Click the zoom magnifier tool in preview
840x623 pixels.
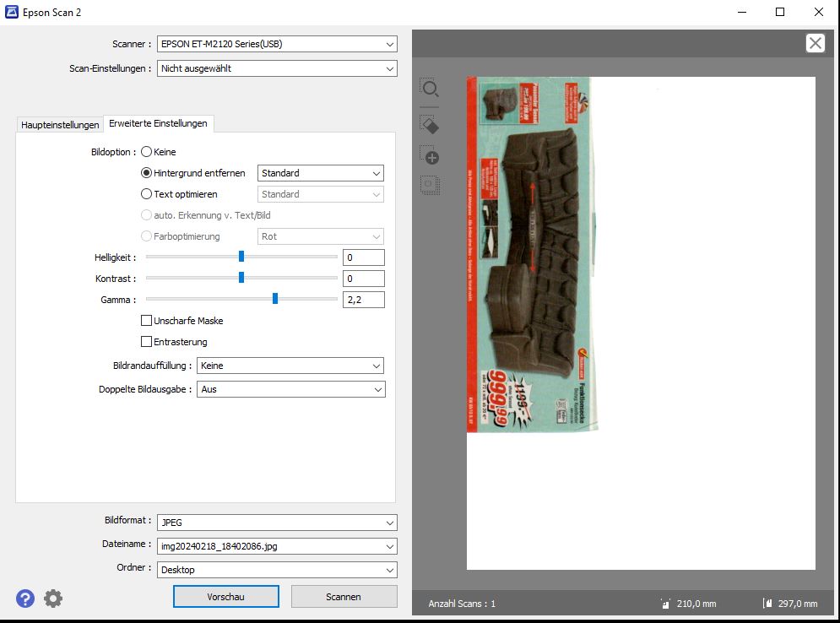click(431, 89)
